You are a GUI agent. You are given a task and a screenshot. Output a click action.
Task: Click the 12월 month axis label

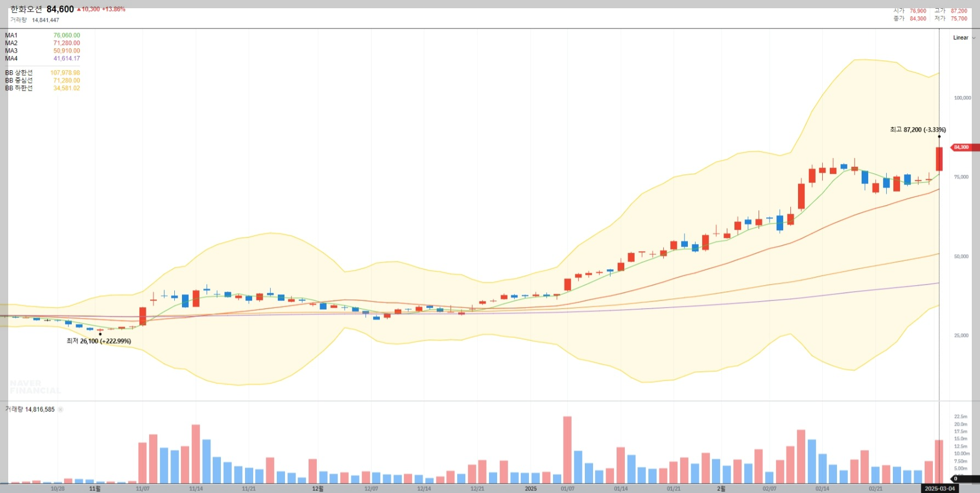pyautogui.click(x=318, y=489)
